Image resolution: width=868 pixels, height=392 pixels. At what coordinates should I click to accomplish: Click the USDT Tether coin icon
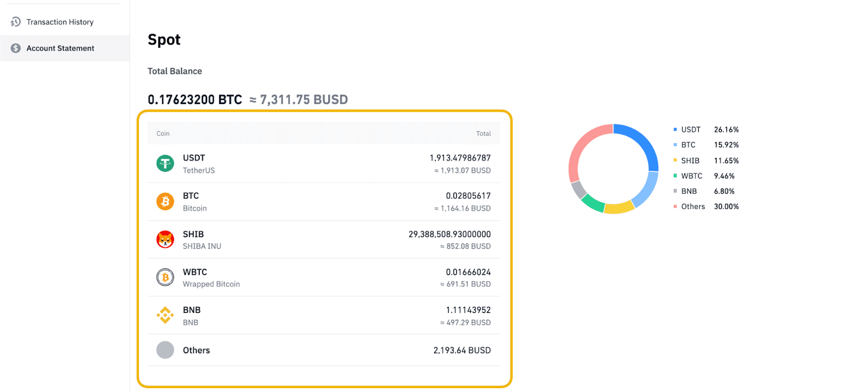point(165,163)
